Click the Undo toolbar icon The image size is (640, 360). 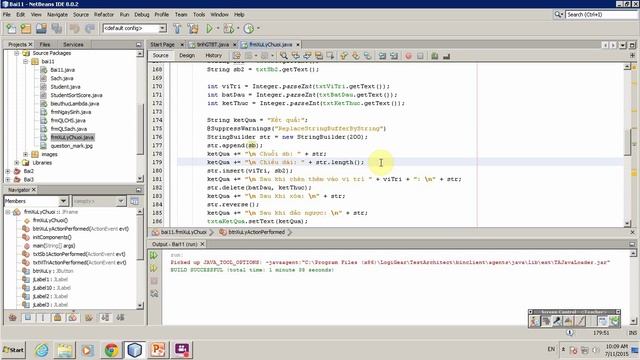coord(74,29)
